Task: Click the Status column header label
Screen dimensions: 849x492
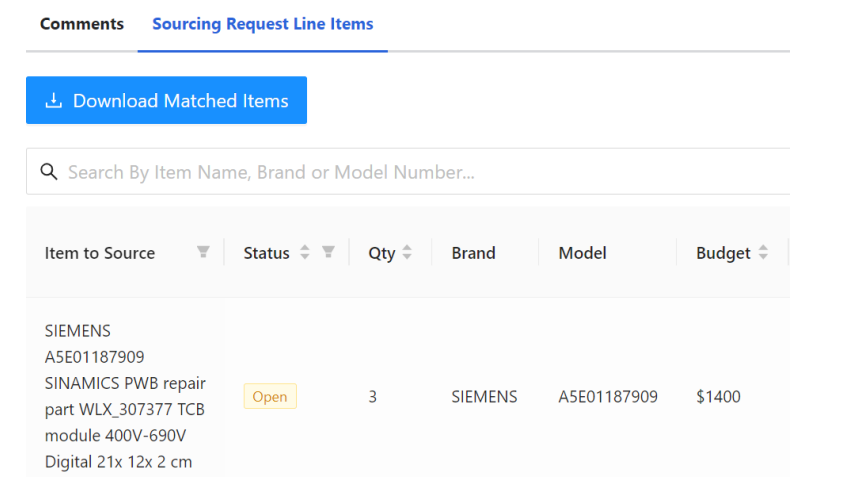Action: pyautogui.click(x=266, y=253)
